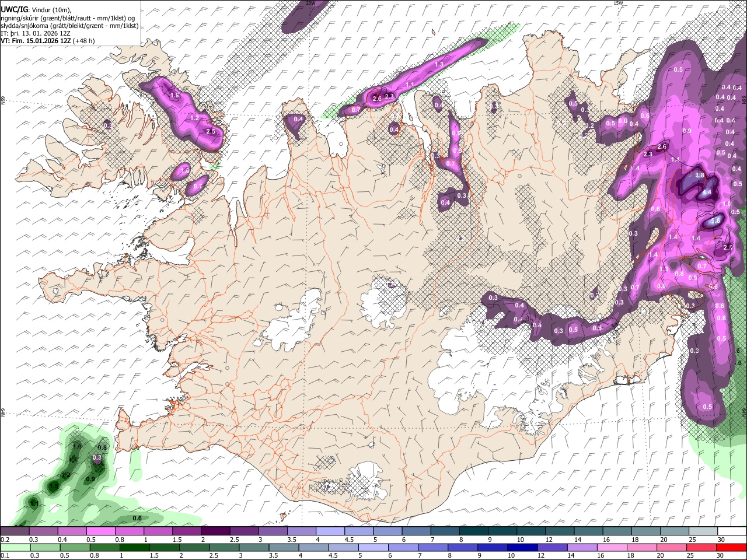The width and height of the screenshot is (747, 560).
Task: Click the "UWC/IG: Vindur (10m)" title text
Action: (x=36, y=10)
